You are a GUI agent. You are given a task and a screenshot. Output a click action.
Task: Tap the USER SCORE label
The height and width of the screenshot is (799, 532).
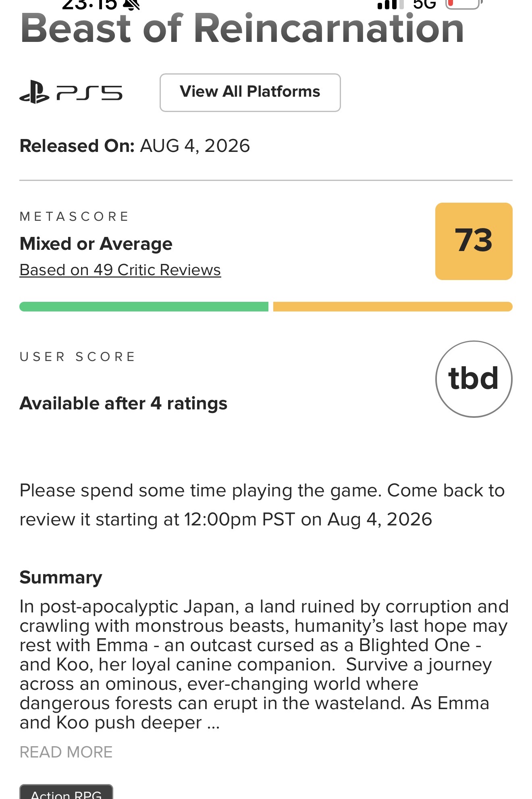click(77, 357)
